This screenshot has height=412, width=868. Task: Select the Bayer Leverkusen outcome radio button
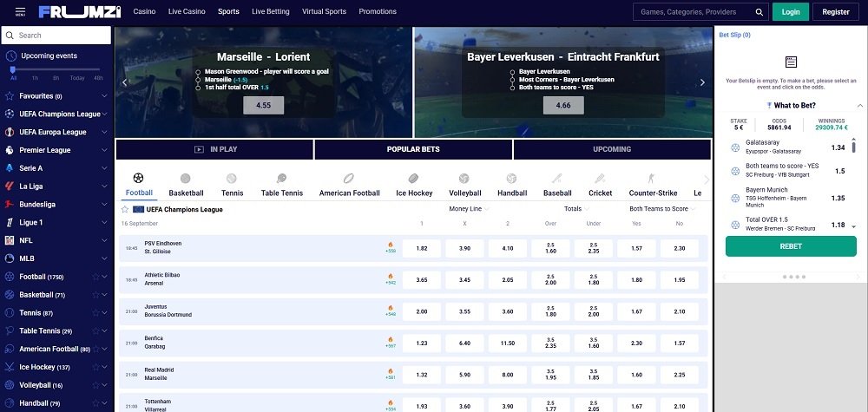click(512, 71)
